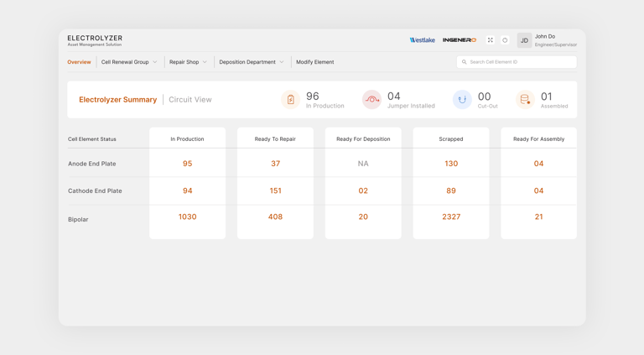Open the JD user avatar
The height and width of the screenshot is (355, 644).
coord(524,40)
